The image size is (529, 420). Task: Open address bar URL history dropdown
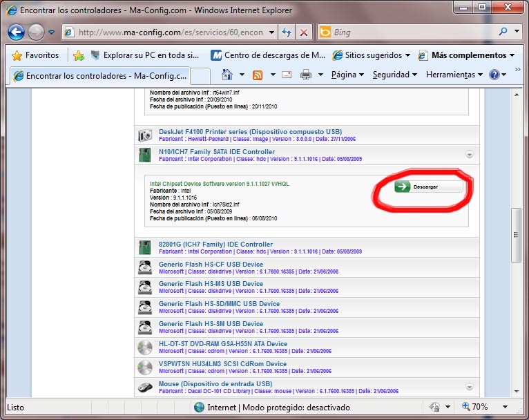coord(271,32)
